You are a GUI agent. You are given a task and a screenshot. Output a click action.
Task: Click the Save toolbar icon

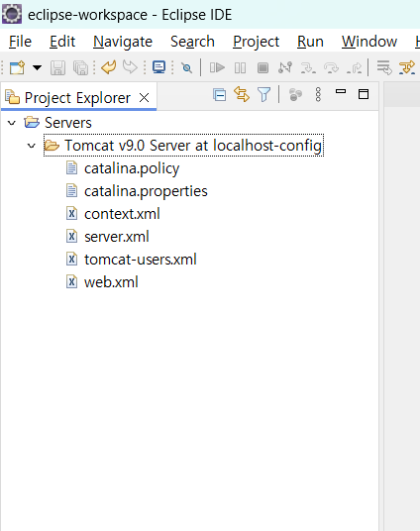(57, 67)
